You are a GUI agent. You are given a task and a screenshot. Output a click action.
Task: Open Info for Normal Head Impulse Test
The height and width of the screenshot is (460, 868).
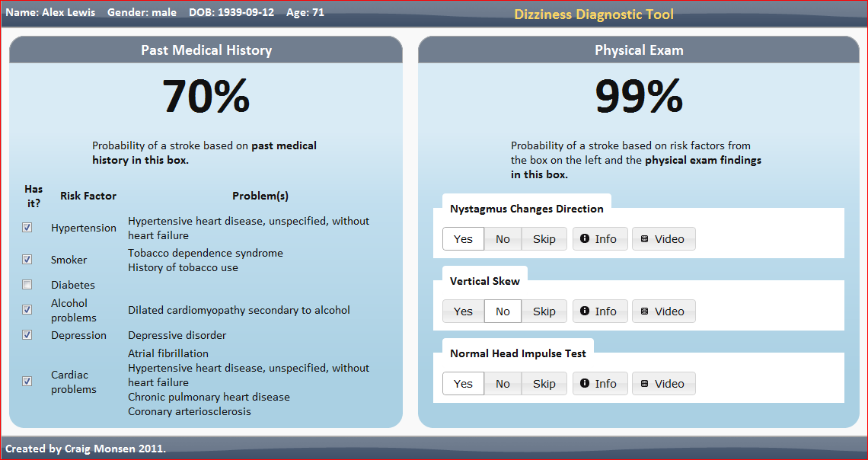(x=599, y=383)
